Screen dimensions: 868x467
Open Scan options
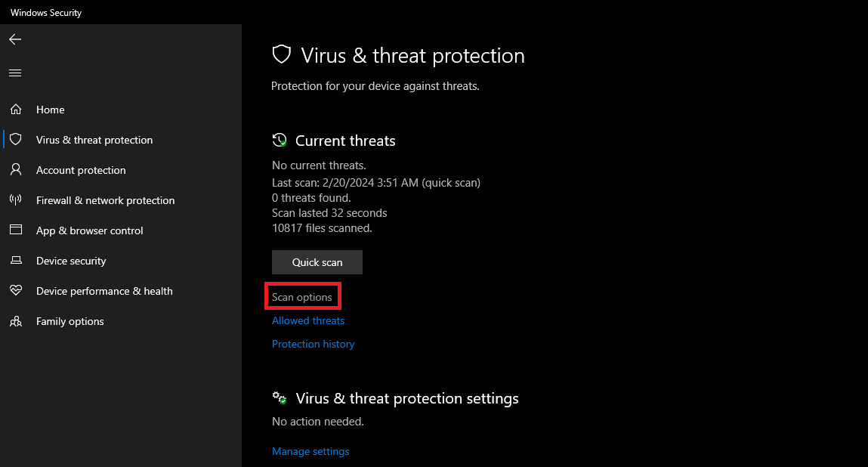(302, 296)
